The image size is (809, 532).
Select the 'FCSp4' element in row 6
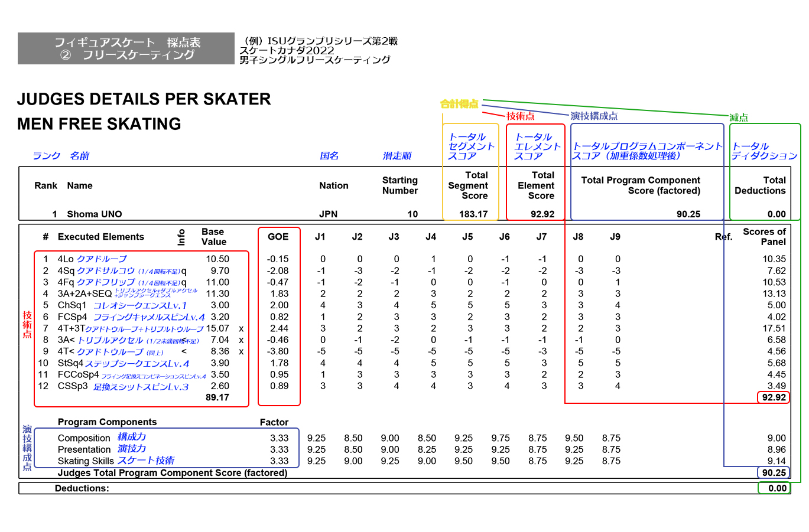[72, 317]
